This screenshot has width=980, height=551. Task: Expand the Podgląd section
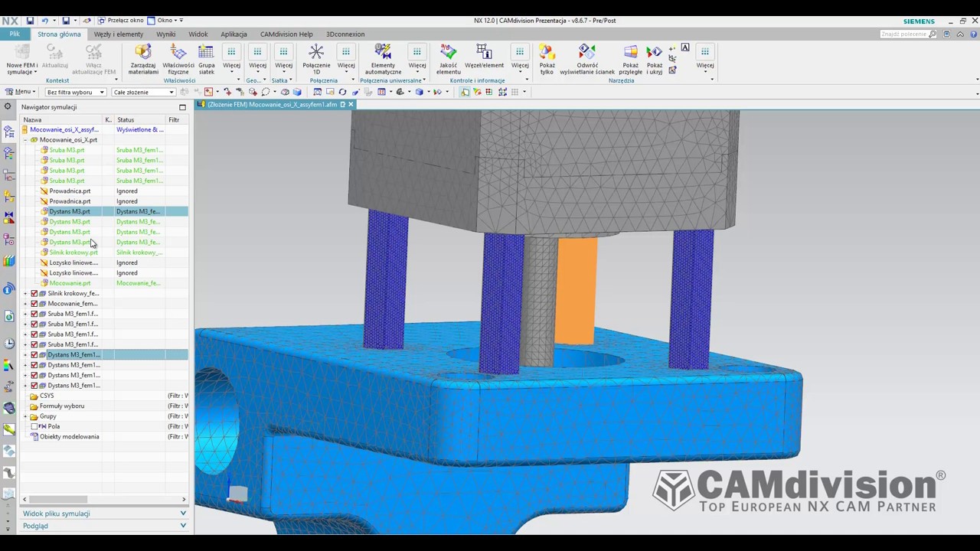click(x=104, y=526)
